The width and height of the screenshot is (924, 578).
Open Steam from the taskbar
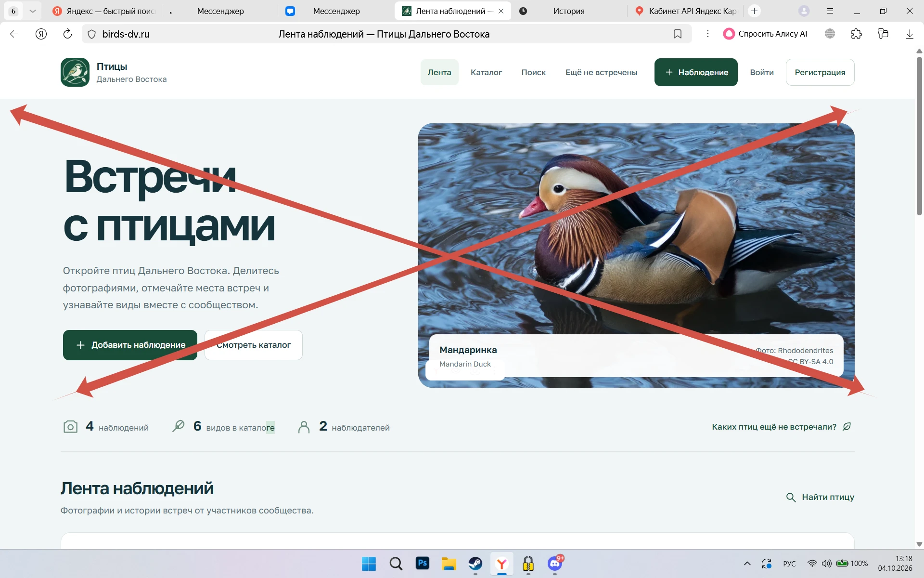tap(475, 563)
